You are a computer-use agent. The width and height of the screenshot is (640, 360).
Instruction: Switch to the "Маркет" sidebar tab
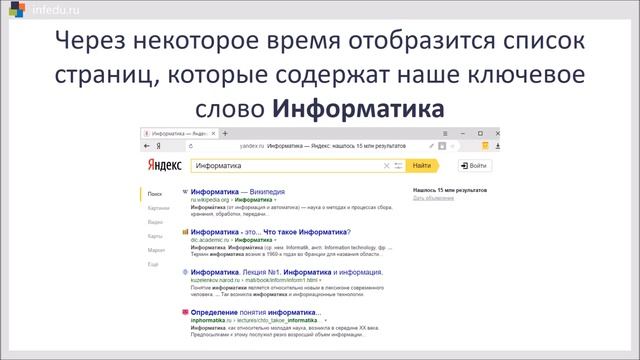click(x=156, y=250)
